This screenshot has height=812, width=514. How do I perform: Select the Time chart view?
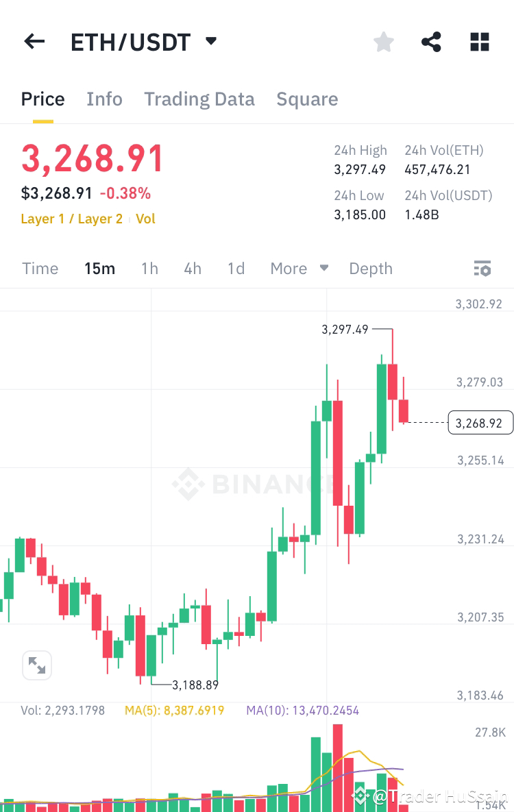click(x=40, y=268)
